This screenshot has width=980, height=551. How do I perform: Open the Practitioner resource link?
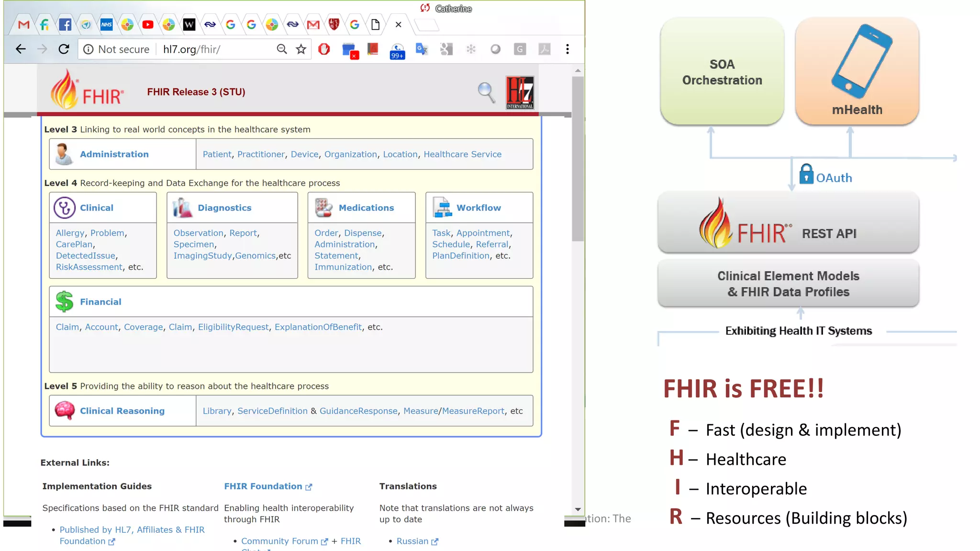261,154
